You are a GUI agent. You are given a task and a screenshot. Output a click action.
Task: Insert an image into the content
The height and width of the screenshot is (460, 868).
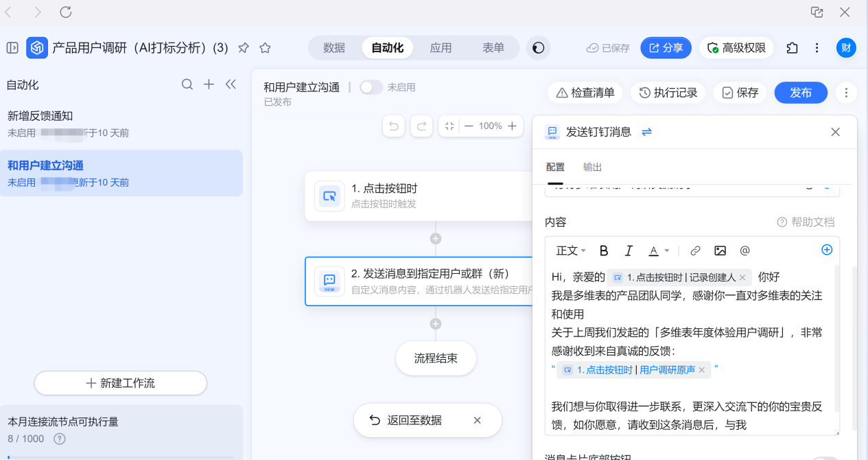point(720,251)
